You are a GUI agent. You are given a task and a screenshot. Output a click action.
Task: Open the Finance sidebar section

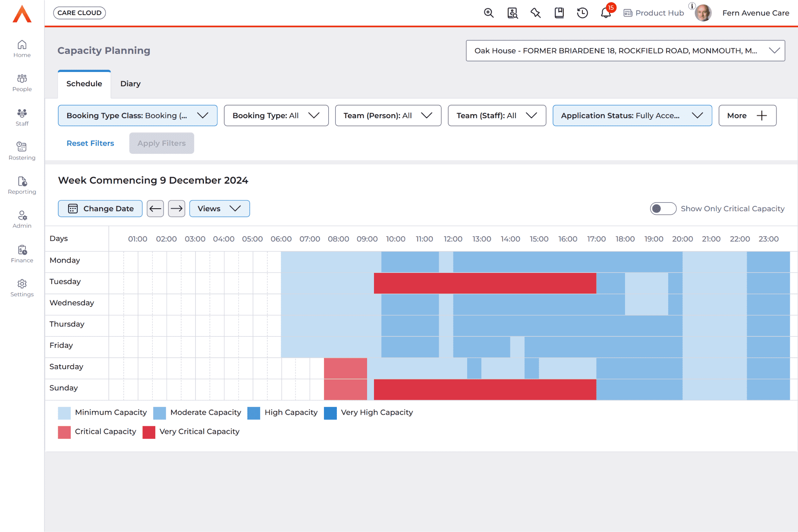point(22,254)
